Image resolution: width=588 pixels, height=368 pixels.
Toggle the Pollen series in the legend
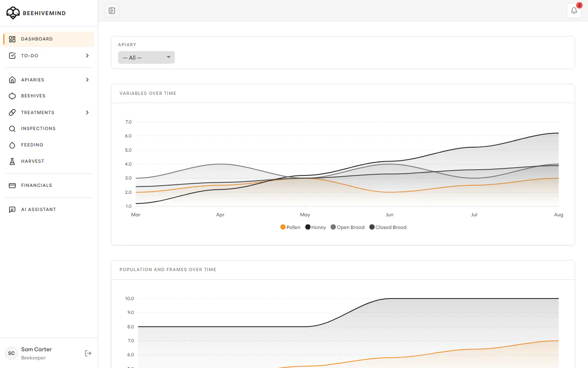[290, 227]
